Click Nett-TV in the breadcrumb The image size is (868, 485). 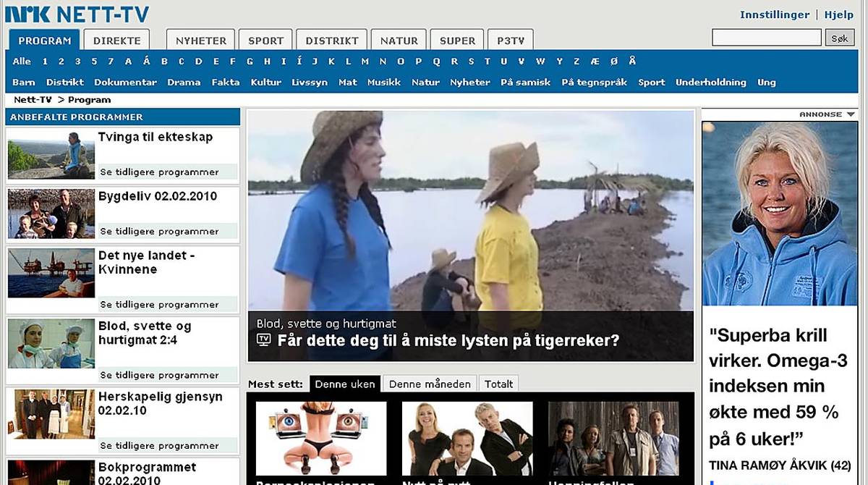33,100
